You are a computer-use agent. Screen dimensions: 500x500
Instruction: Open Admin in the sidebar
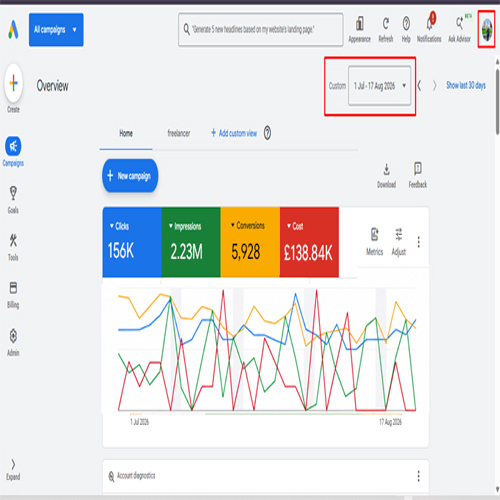(13, 343)
